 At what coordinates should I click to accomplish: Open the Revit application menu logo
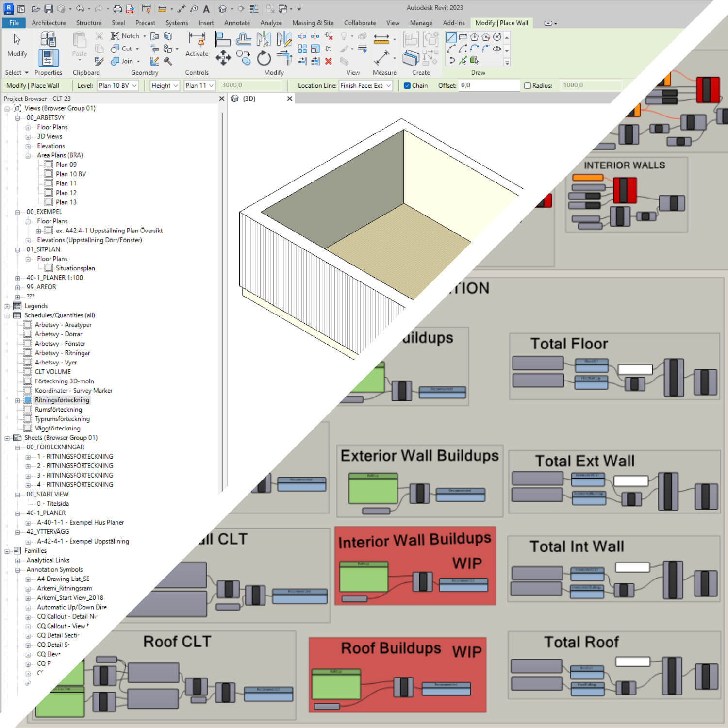[x=8, y=8]
